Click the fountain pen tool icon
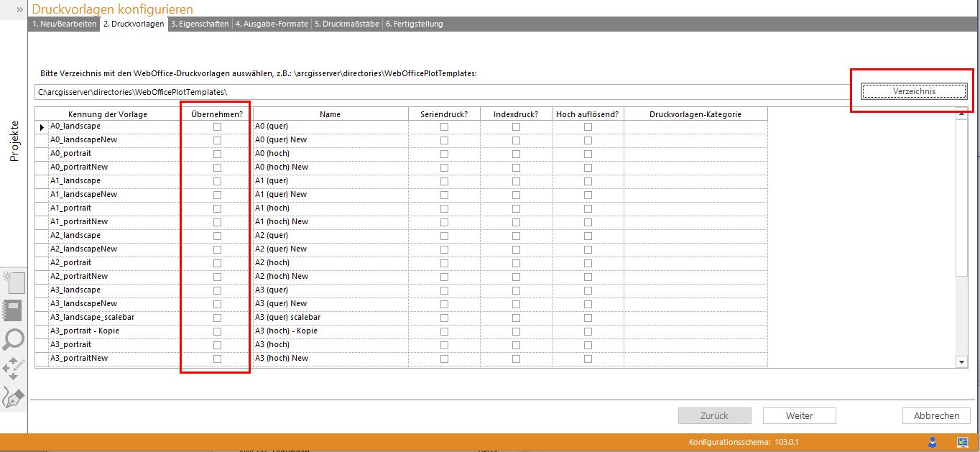The height and width of the screenshot is (452, 980). (14, 397)
